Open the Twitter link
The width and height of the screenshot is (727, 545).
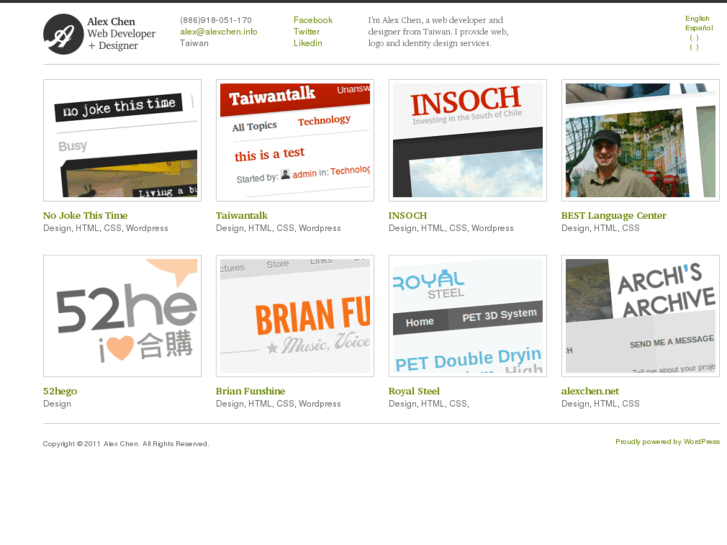[306, 32]
